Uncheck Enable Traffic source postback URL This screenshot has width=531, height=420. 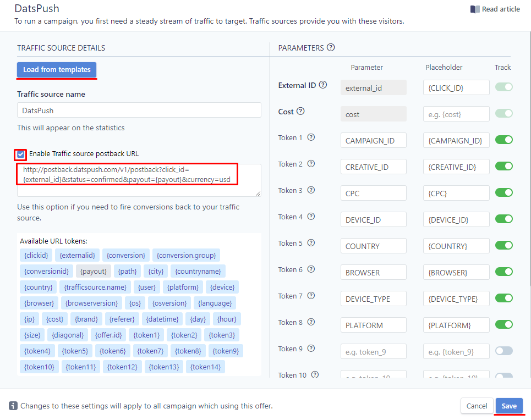pos(21,154)
